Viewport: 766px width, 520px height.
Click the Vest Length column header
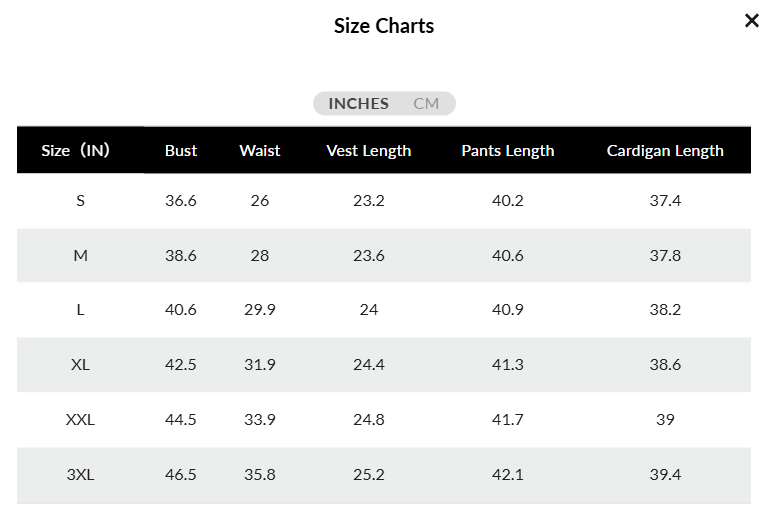369,151
